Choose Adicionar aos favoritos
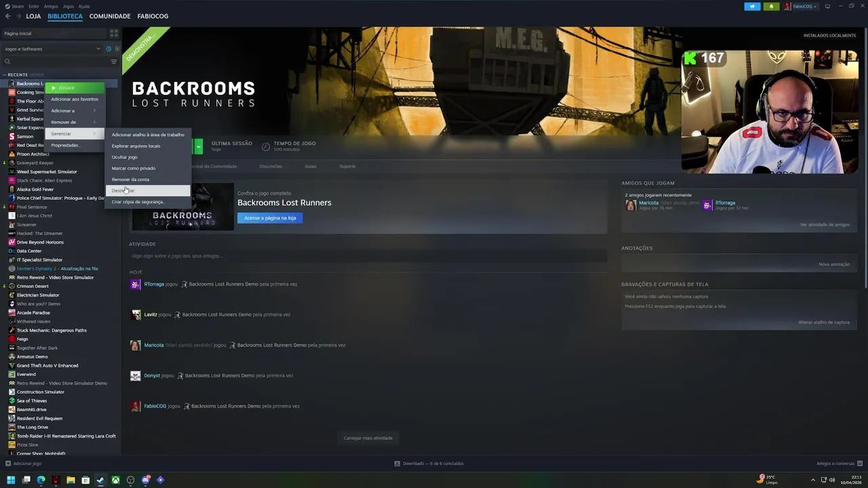The height and width of the screenshot is (488, 868). coord(74,99)
